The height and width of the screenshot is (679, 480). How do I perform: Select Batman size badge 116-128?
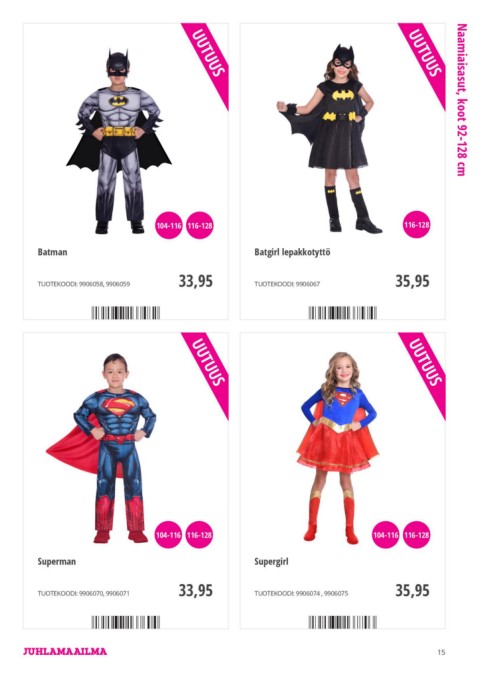(x=200, y=225)
